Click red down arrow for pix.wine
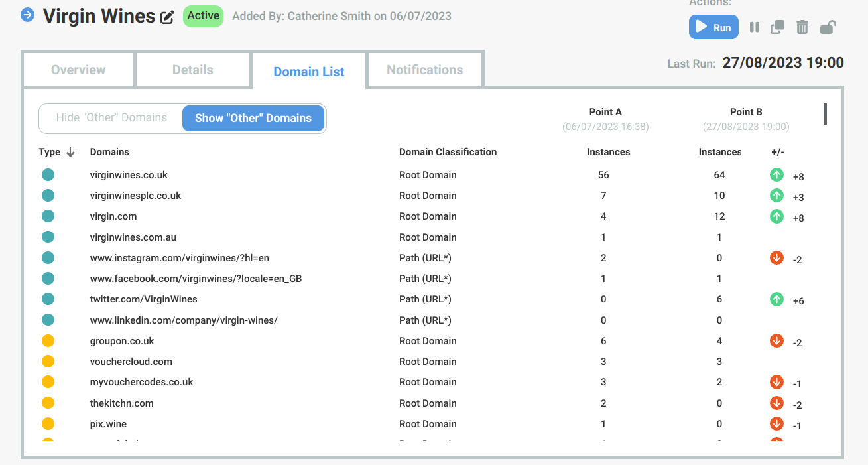 (776, 425)
